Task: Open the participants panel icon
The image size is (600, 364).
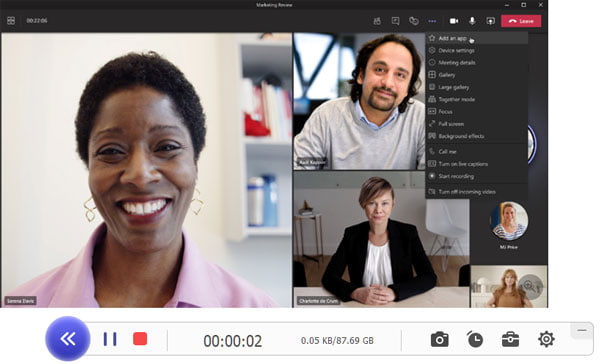Action: point(377,21)
